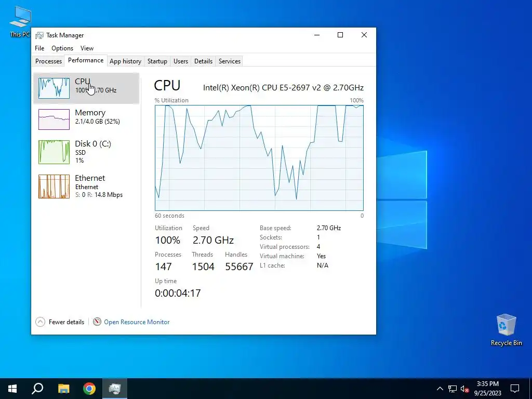
Task: Click the large CPU utilization graph
Action: click(x=259, y=158)
